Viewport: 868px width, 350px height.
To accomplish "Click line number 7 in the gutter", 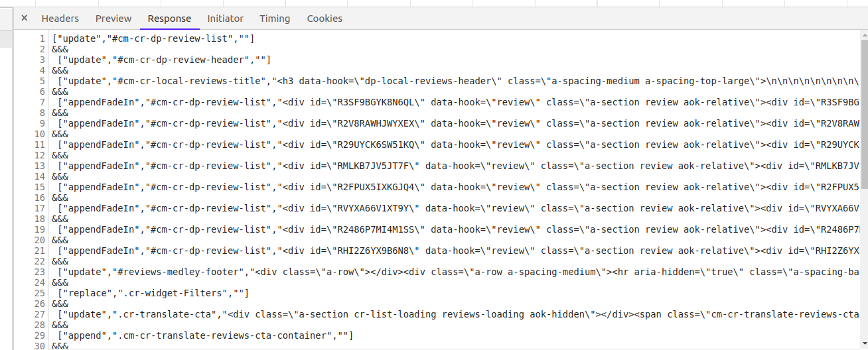I will click(42, 102).
